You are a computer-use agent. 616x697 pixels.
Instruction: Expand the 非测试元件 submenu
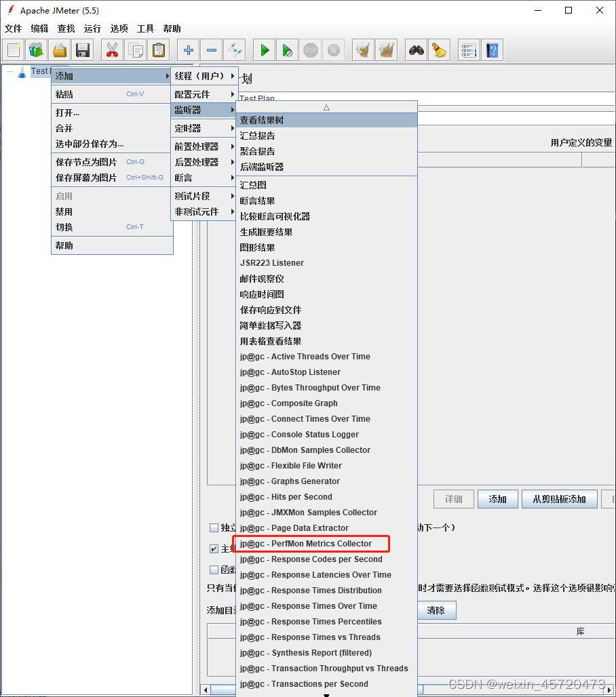[204, 212]
